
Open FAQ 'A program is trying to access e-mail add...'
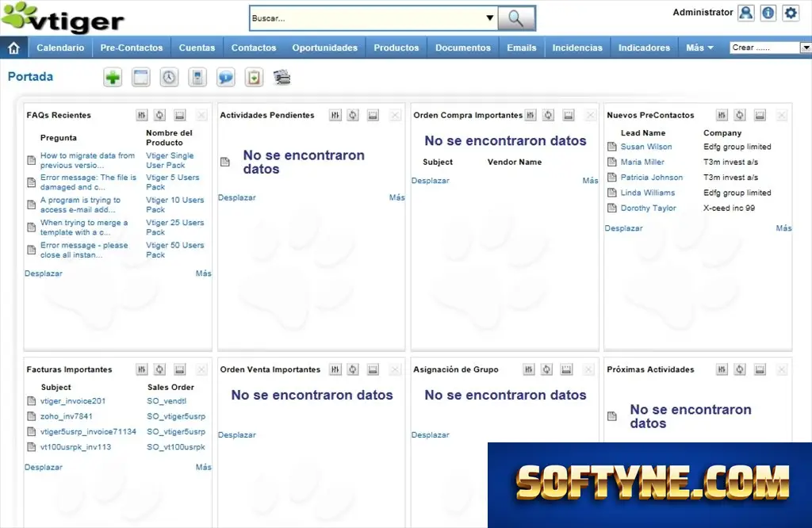pos(80,205)
